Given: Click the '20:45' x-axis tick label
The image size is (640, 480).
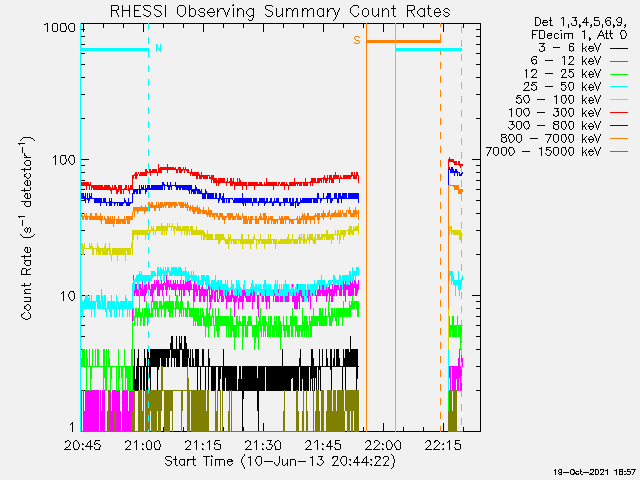Looking at the screenshot, I should click(82, 445).
